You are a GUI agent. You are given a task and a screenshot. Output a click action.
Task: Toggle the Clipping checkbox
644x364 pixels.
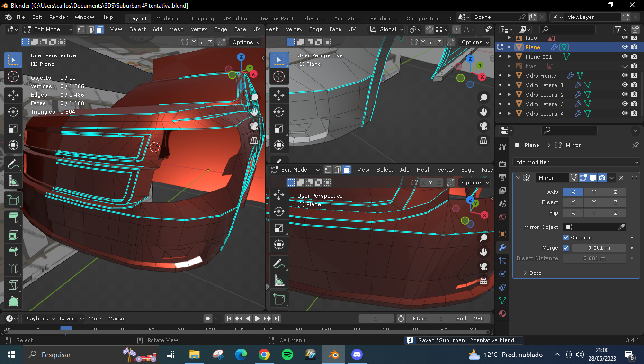point(566,237)
